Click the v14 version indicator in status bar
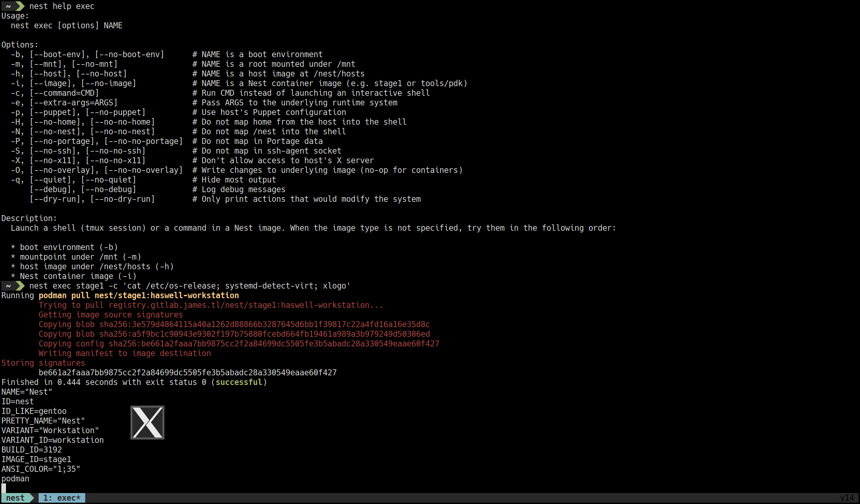This screenshot has width=860, height=504. point(846,498)
